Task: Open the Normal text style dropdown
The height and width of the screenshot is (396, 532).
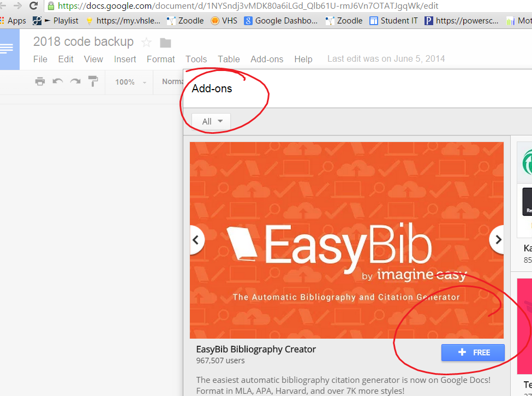Action: [x=172, y=82]
